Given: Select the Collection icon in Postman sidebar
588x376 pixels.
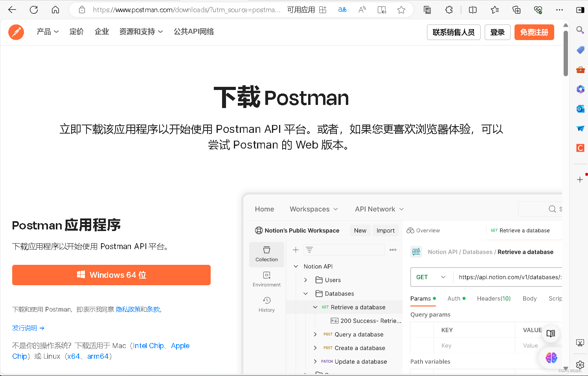Looking at the screenshot, I should click(x=266, y=253).
